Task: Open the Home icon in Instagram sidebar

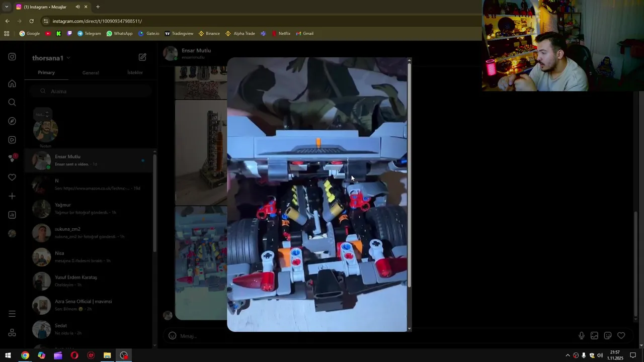Action: [12, 83]
